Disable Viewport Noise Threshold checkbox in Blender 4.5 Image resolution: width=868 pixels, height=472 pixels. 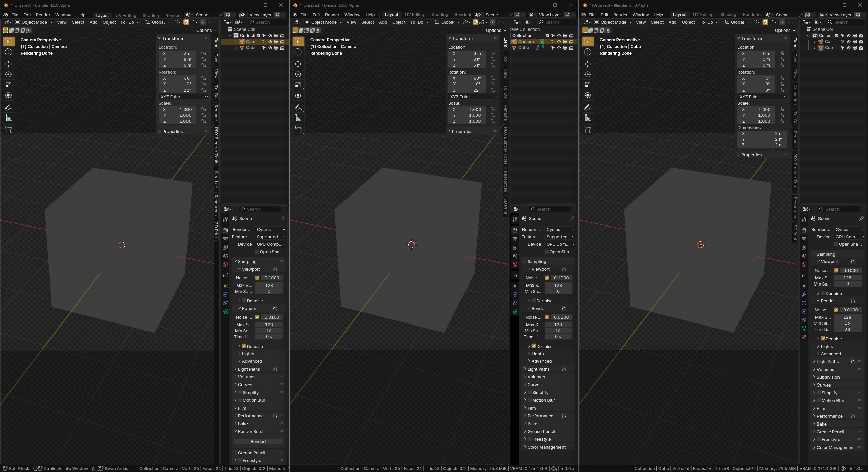[257, 278]
